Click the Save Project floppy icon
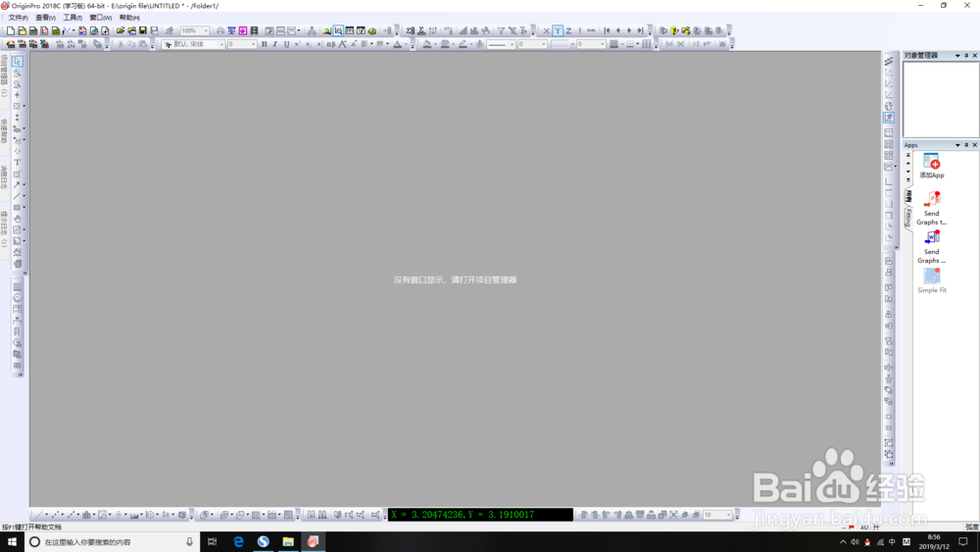 tap(142, 30)
